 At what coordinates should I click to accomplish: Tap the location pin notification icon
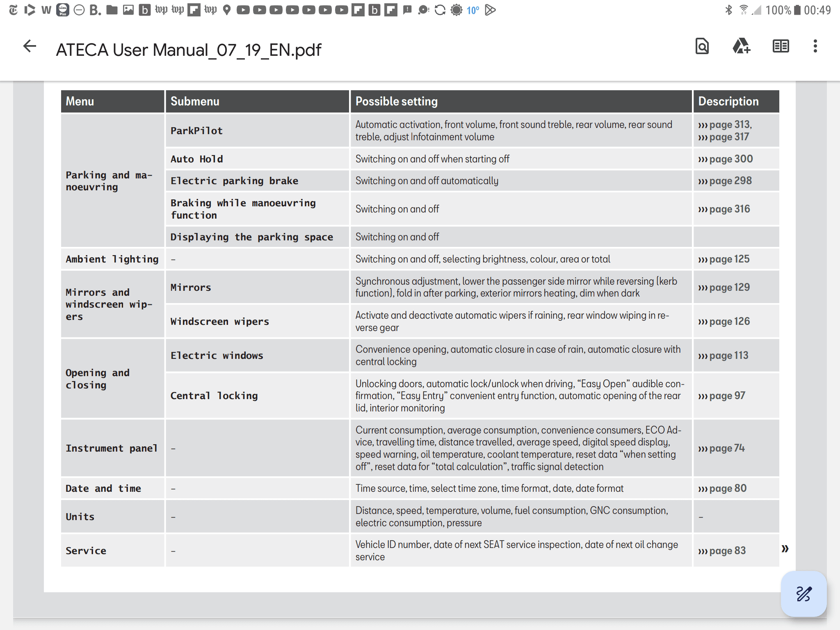[226, 10]
